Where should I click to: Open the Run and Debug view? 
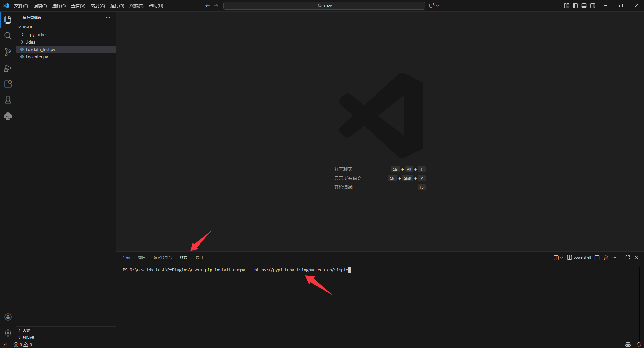tap(8, 68)
